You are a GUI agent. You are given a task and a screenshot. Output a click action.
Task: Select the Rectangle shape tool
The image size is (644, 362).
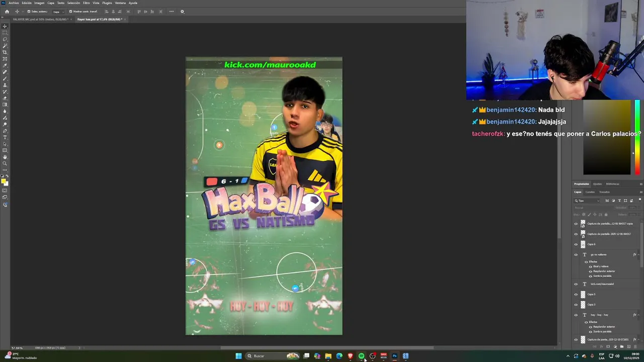tap(5, 150)
